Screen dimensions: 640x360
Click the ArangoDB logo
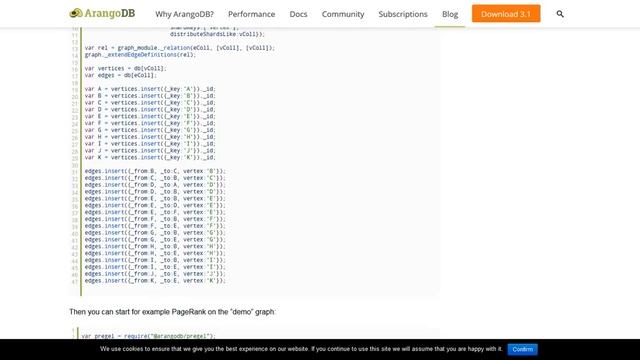102,13
